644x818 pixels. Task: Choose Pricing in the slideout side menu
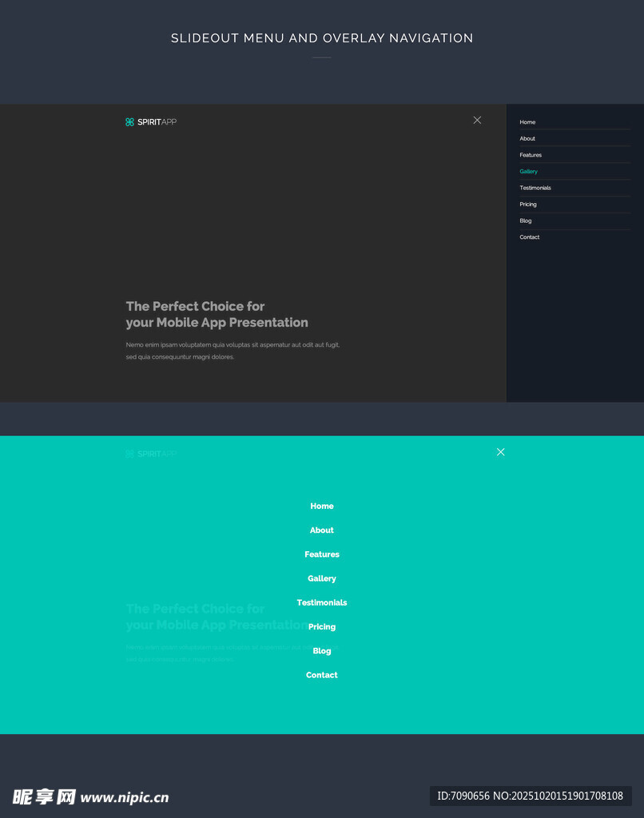528,204
